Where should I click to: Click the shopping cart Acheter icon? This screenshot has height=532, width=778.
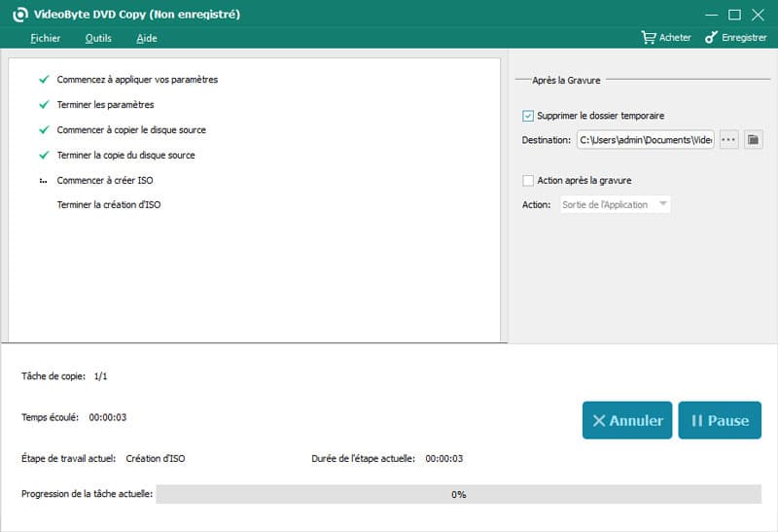point(649,38)
